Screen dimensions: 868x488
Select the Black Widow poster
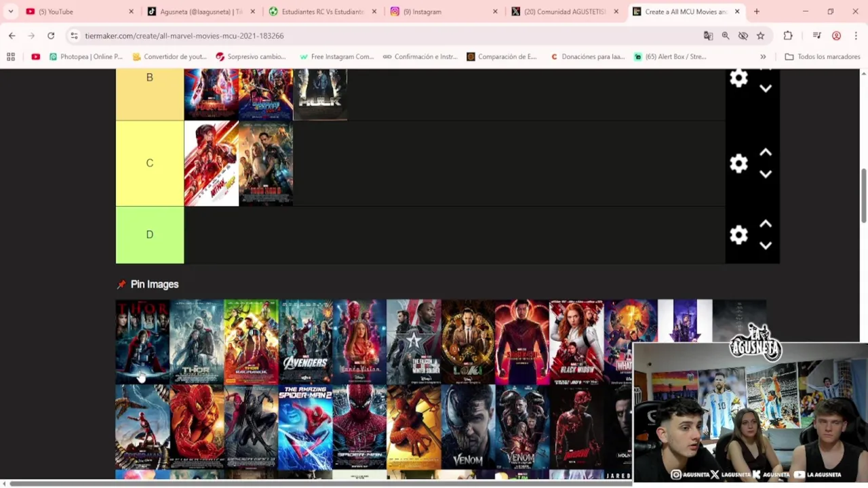click(576, 342)
